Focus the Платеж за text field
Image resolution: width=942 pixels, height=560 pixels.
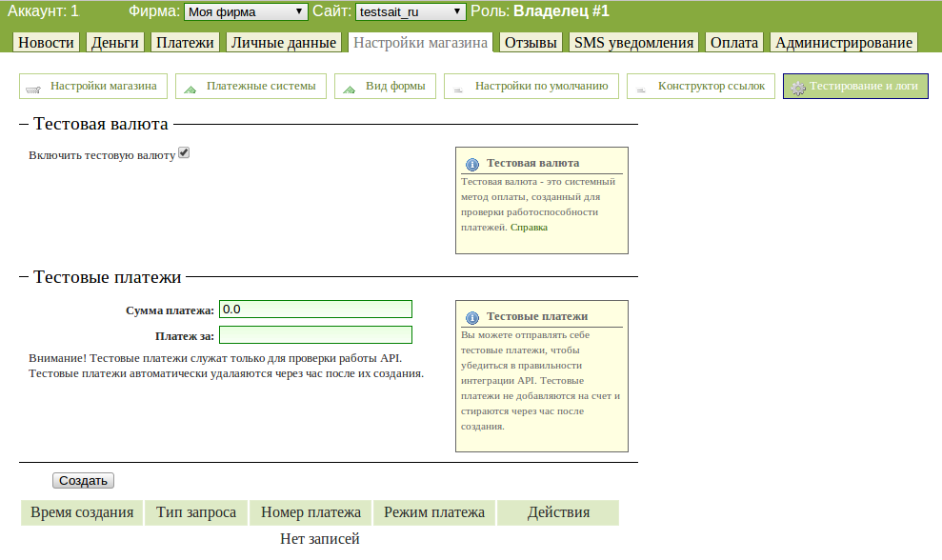tap(315, 335)
